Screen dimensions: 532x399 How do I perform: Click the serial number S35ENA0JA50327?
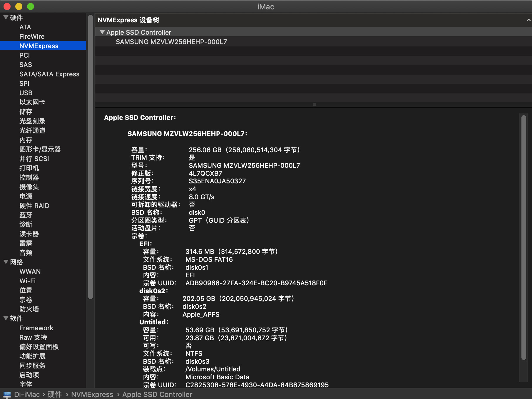click(x=217, y=181)
